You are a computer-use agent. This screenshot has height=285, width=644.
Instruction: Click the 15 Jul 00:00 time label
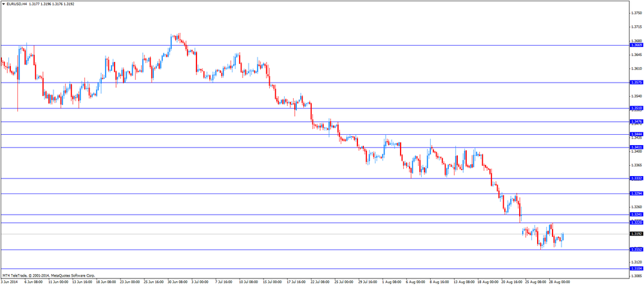(x=272, y=282)
